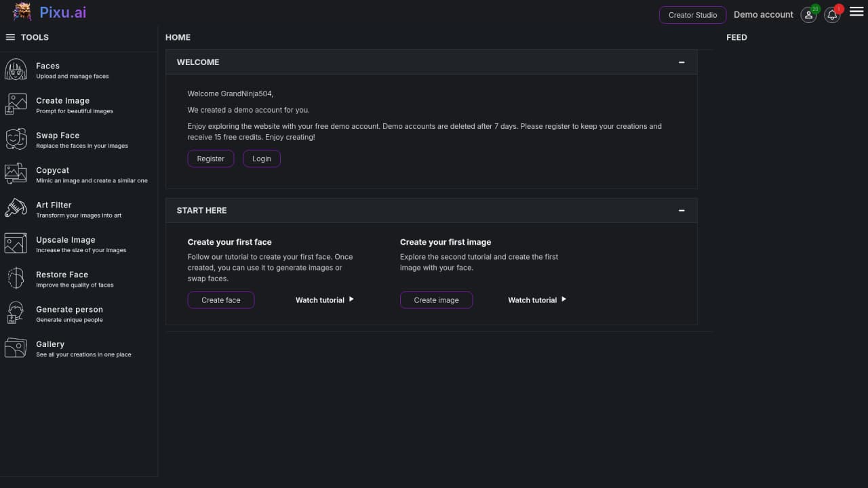Click the HOME heading
The width and height of the screenshot is (868, 488).
point(178,37)
